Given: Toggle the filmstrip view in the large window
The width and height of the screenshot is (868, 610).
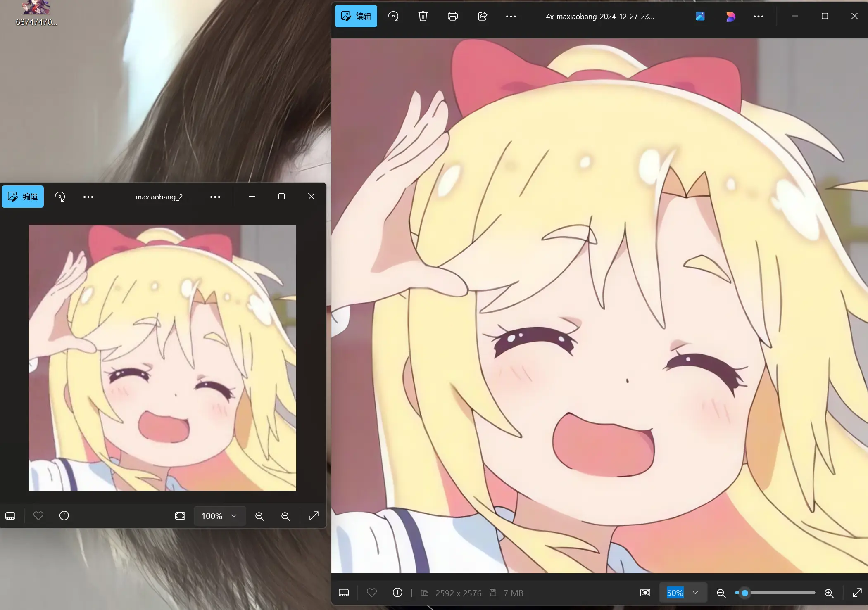Looking at the screenshot, I should click(343, 593).
